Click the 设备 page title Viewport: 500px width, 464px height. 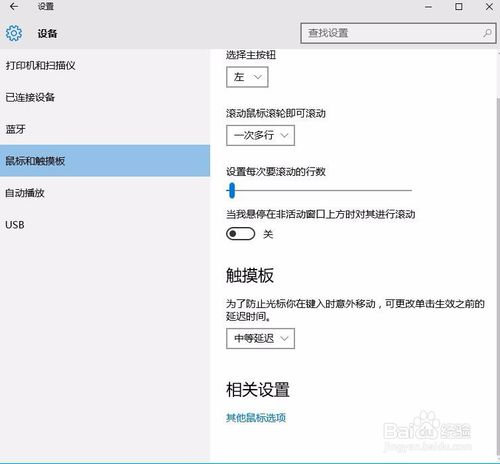[47, 33]
